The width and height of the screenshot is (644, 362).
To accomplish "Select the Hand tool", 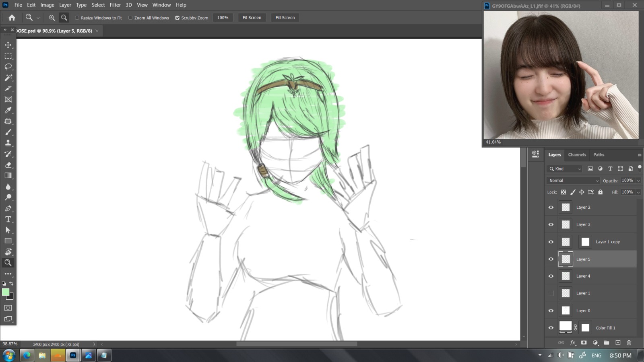I will [x=8, y=252].
